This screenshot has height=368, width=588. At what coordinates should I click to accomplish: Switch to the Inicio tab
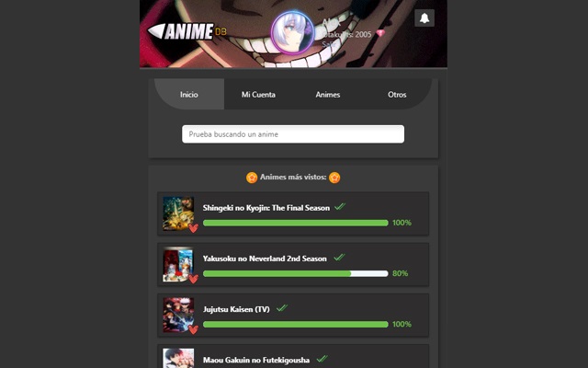point(189,94)
